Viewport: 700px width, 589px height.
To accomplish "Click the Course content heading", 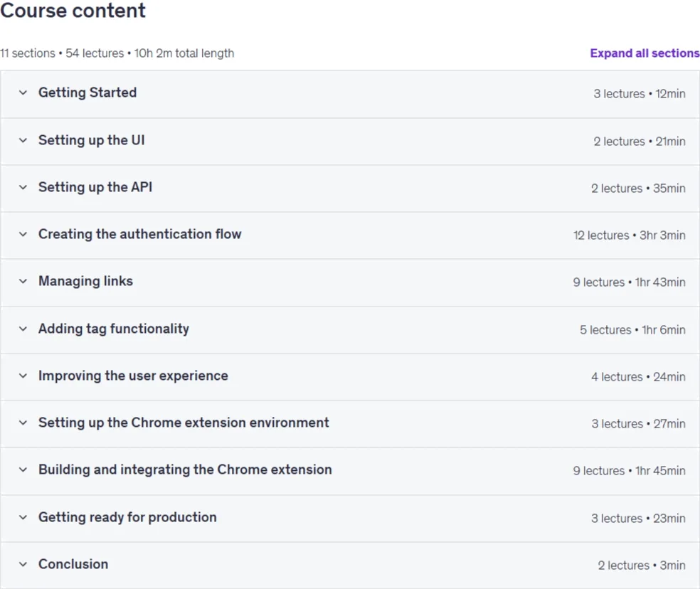I will pyautogui.click(x=73, y=10).
